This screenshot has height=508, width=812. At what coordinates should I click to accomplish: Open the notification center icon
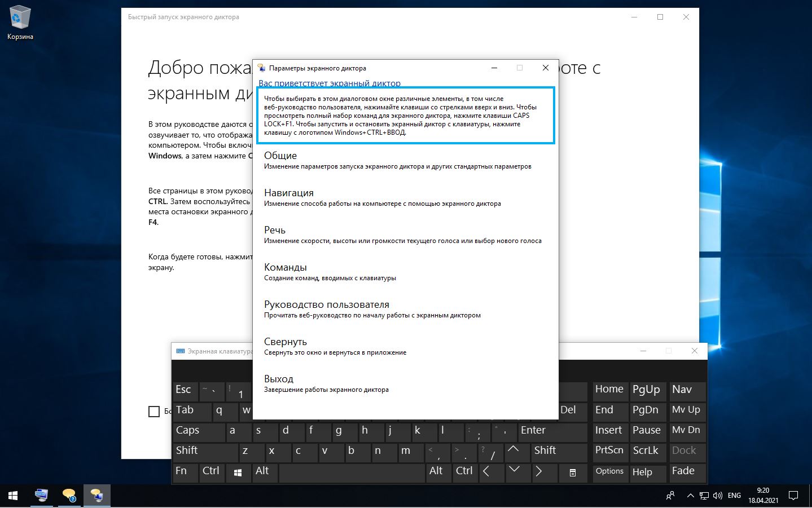793,496
